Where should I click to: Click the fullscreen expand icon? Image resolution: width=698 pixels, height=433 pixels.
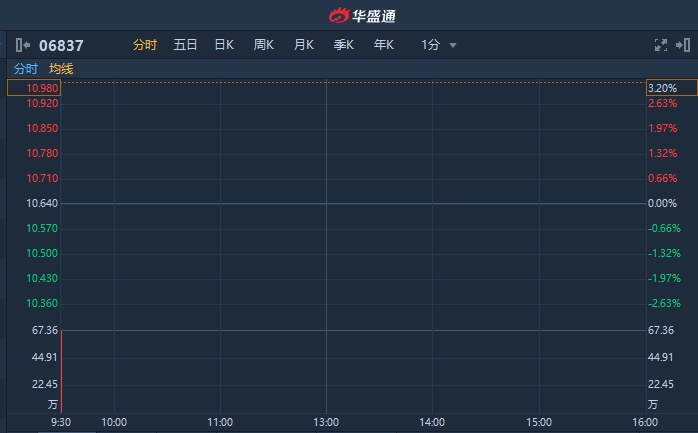pos(660,45)
